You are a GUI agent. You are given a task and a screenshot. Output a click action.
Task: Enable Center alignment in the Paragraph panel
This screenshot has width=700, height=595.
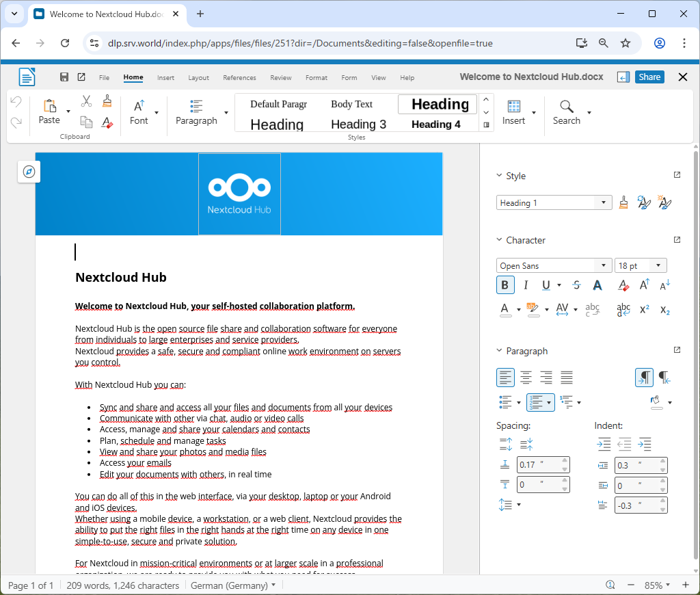(x=526, y=377)
